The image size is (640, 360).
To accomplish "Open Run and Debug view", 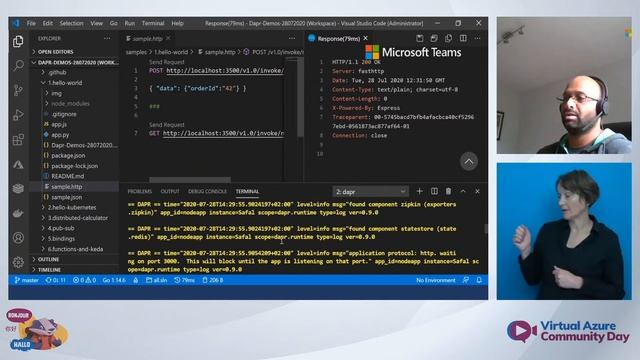I will coord(18,115).
